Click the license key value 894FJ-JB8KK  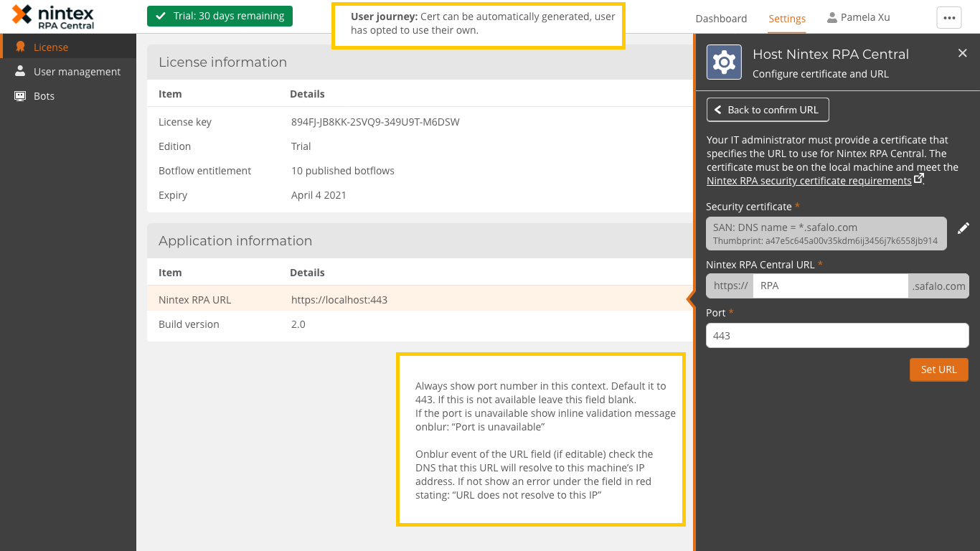[x=375, y=122]
